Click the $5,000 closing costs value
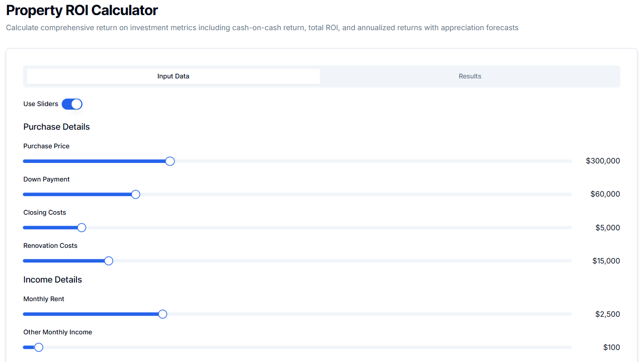The image size is (644, 362). pyautogui.click(x=607, y=228)
